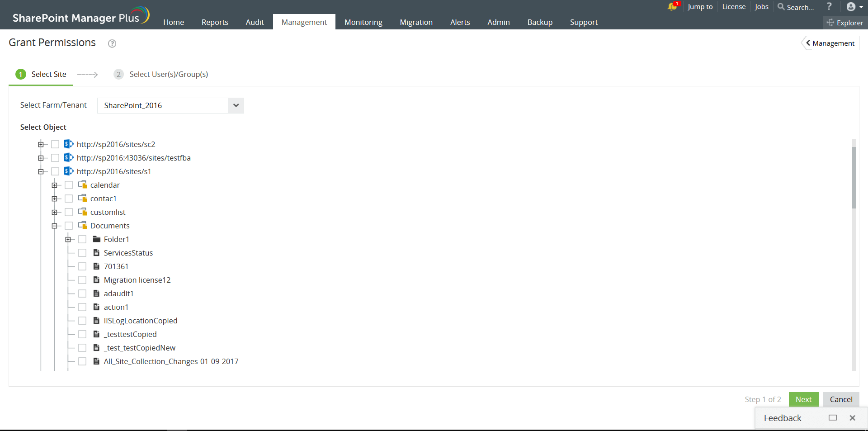Screen dimensions: 868x431
Task: Expand the Folder1 tree node
Action: pos(68,239)
